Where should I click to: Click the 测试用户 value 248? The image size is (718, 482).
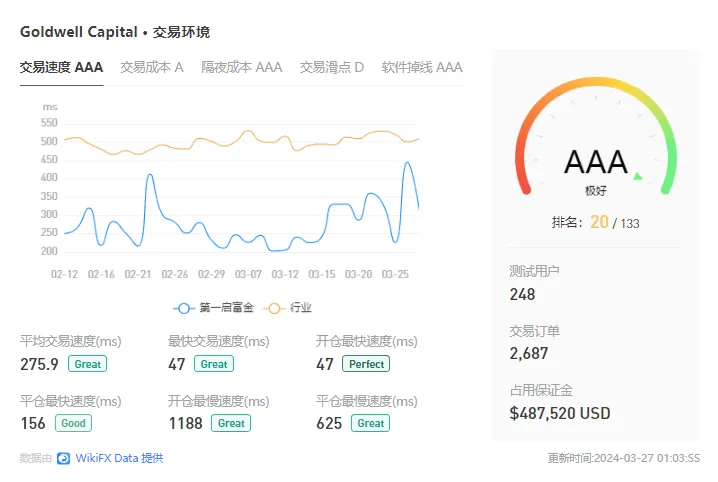[522, 294]
